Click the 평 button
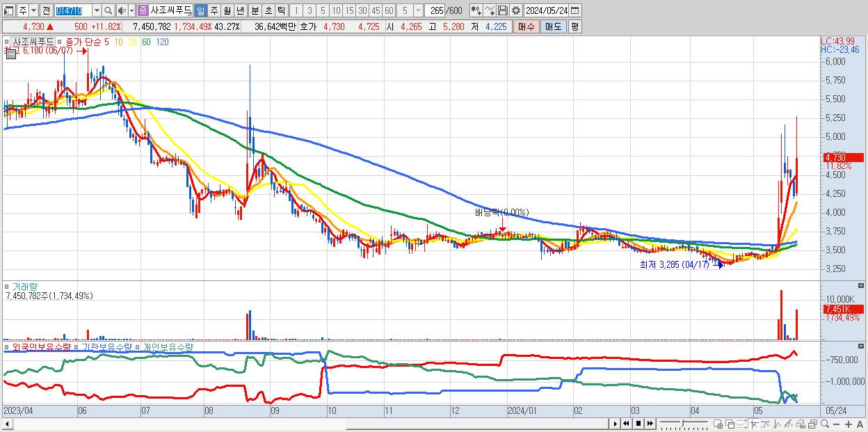Viewport: 868px width, 432px height. (575, 26)
